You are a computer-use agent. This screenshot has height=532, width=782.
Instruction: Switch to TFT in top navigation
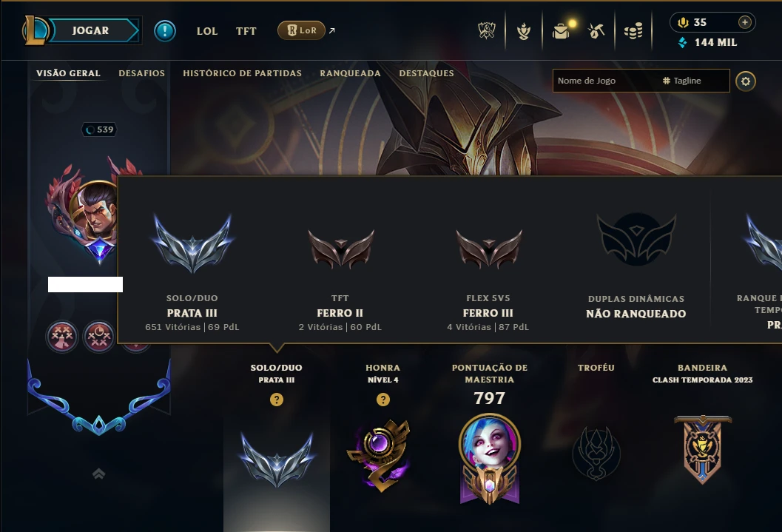tap(246, 31)
